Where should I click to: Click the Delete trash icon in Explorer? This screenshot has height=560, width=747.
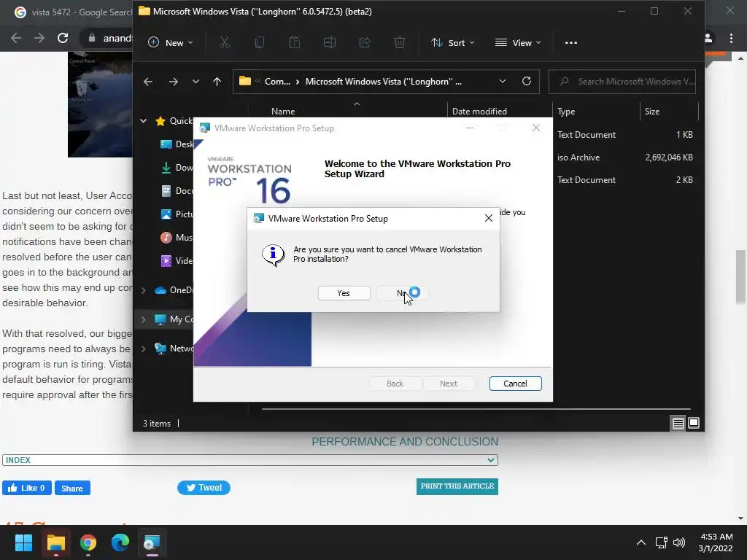[400, 42]
